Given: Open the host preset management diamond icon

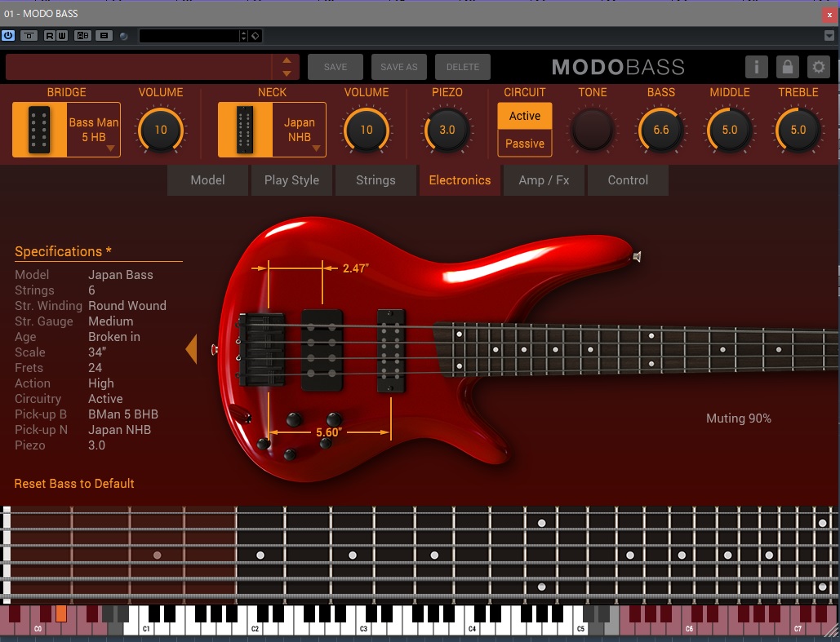Looking at the screenshot, I should (x=255, y=36).
